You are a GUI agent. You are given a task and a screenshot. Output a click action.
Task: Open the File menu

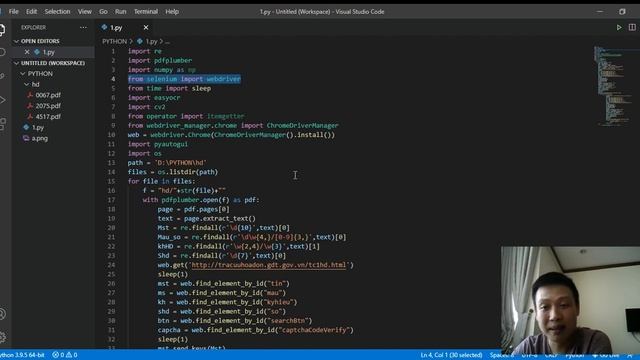coord(13,11)
